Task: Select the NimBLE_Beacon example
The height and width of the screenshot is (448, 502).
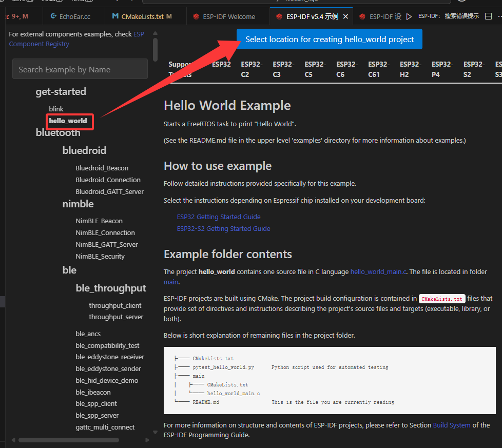Action: [99, 221]
